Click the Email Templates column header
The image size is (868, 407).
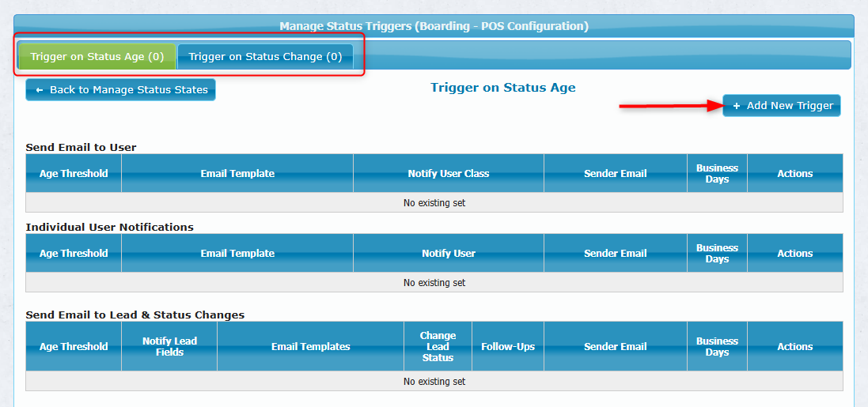coord(310,347)
